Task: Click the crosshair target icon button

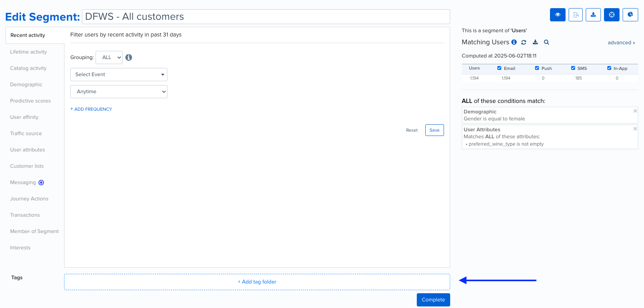Action: tap(612, 15)
